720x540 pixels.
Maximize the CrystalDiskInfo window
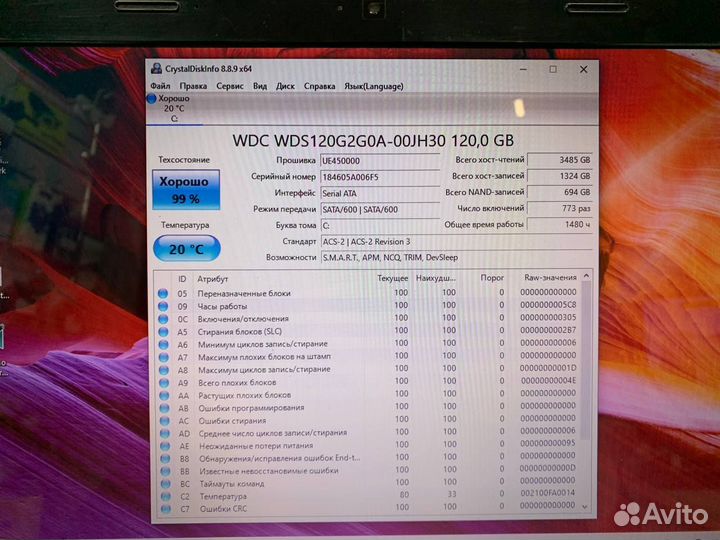[x=553, y=69]
